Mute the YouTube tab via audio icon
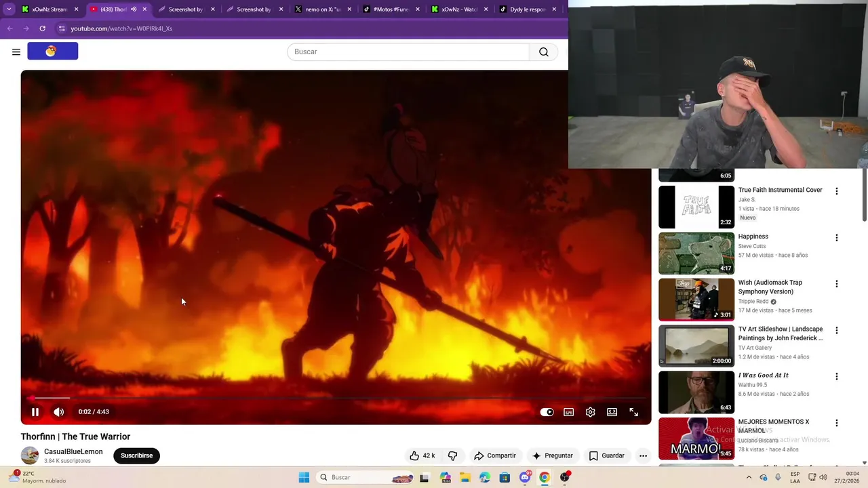This screenshot has height=488, width=868. (134, 9)
